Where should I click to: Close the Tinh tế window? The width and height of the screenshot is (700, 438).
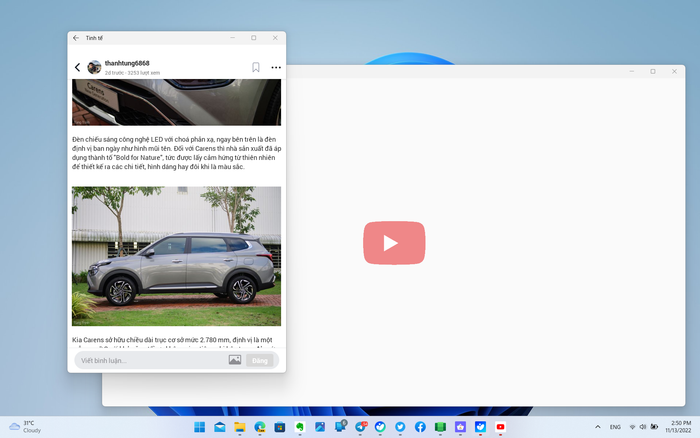click(275, 38)
